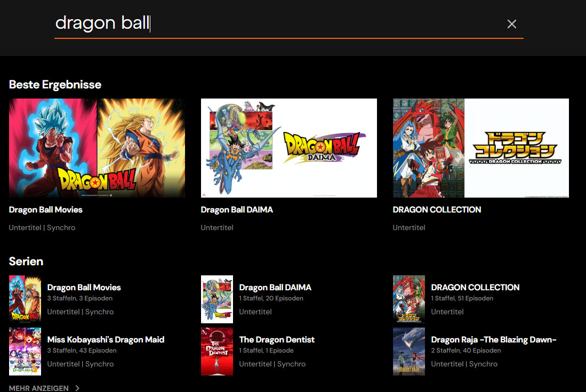Image resolution: width=586 pixels, height=392 pixels.
Task: Clear the search field with the X icon
Action: pos(511,24)
